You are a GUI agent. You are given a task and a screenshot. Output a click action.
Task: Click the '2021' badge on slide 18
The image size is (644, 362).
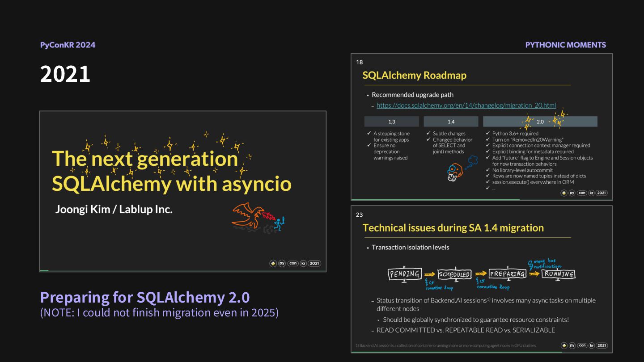602,193
